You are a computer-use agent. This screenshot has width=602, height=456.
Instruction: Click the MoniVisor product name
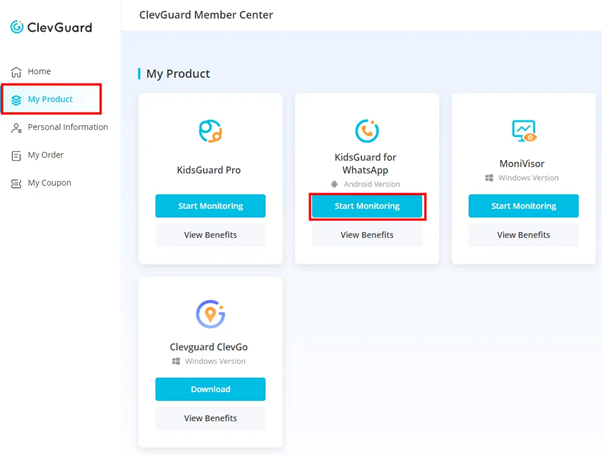[522, 164]
